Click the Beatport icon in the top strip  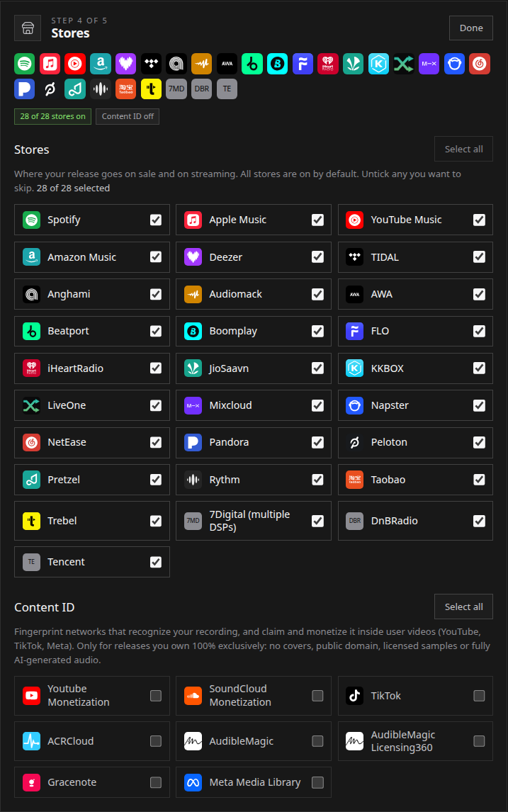[252, 64]
